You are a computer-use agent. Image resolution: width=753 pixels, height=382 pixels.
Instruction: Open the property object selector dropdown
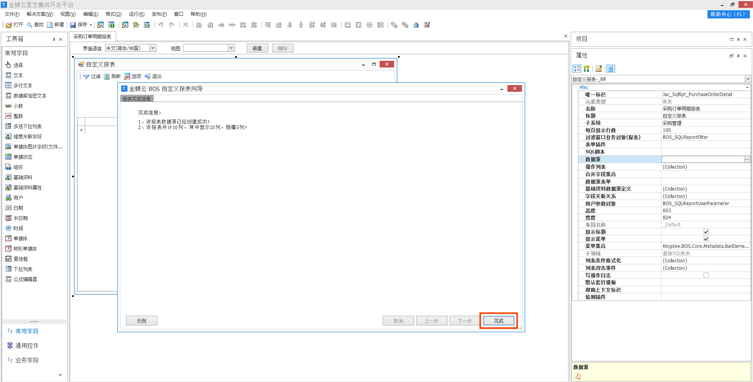748,79
